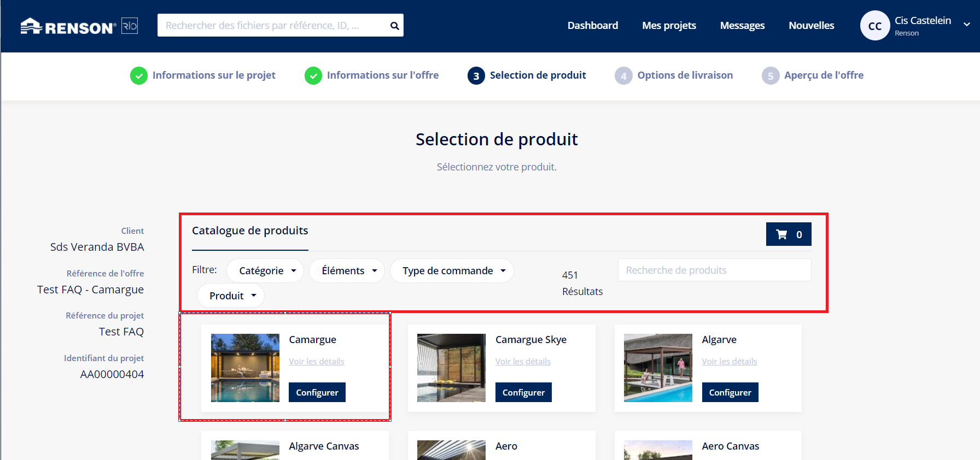View details for Camargue Skye

point(523,362)
